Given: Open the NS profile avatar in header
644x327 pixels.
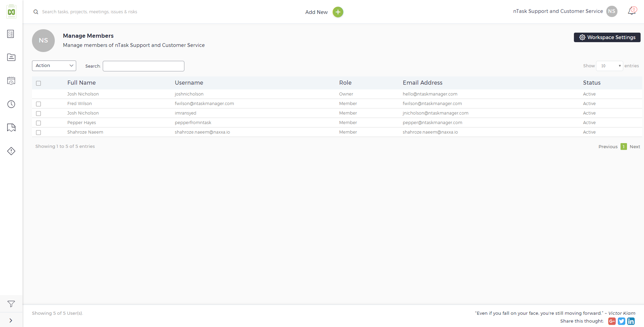Looking at the screenshot, I should point(612,11).
